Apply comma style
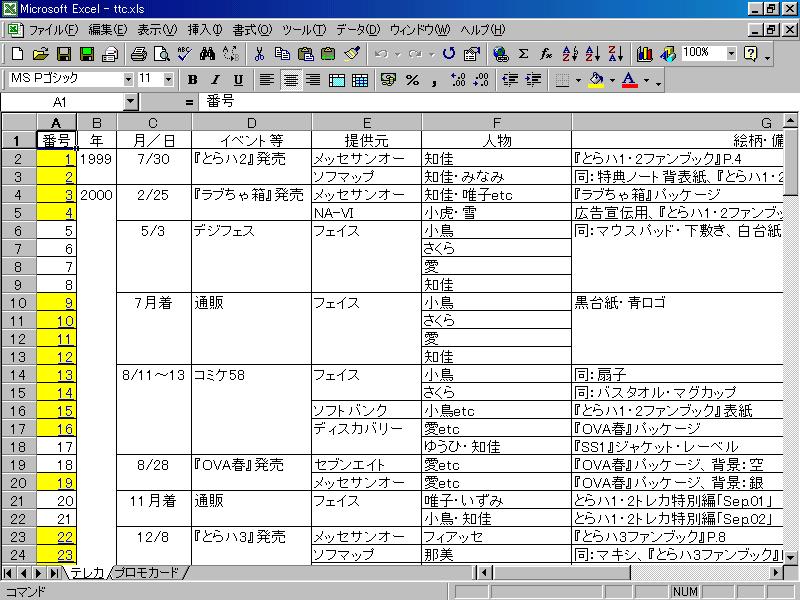Viewport: 800px width, 600px height. coord(435,80)
